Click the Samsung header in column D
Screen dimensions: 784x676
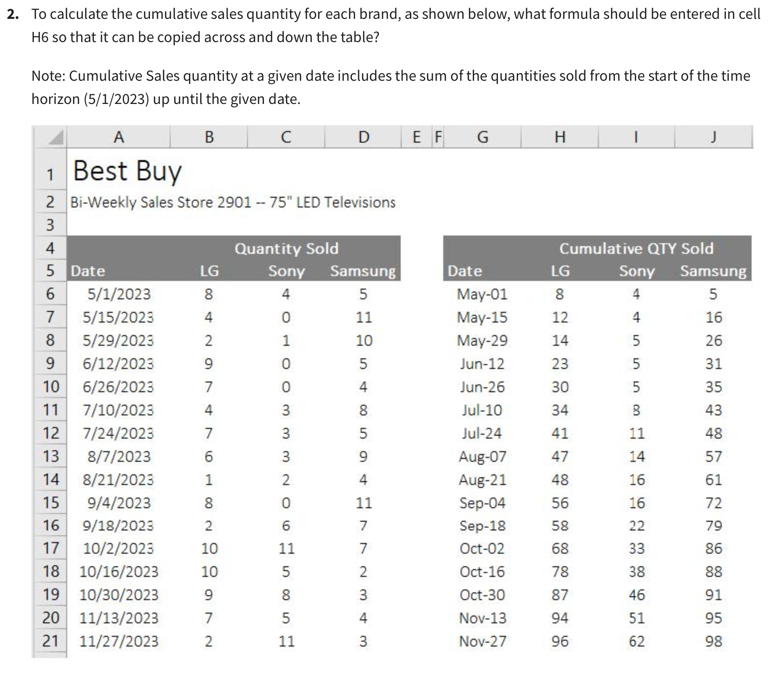362,271
